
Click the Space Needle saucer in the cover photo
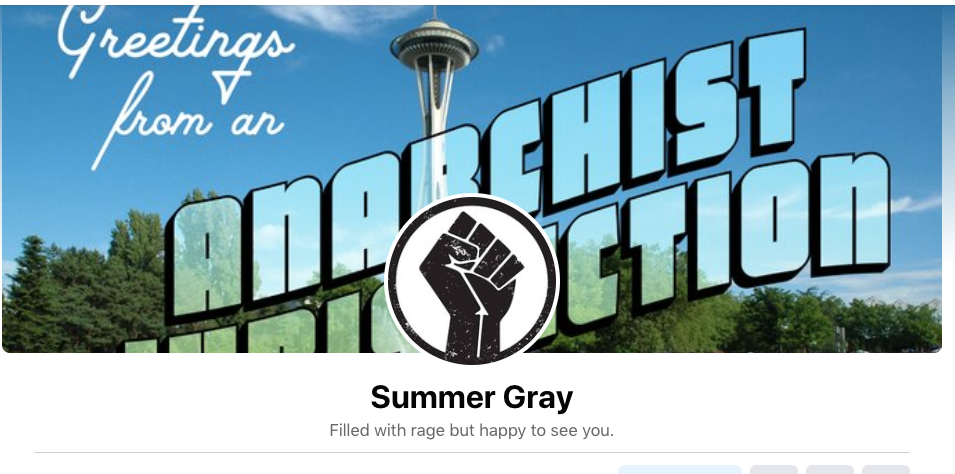pyautogui.click(x=434, y=44)
